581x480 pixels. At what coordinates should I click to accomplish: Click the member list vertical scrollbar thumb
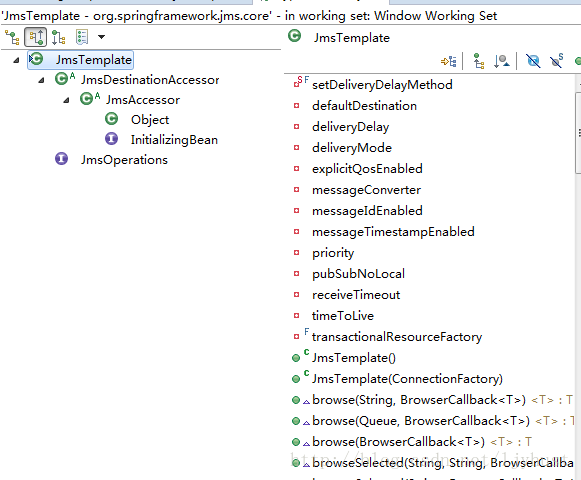pyautogui.click(x=578, y=132)
